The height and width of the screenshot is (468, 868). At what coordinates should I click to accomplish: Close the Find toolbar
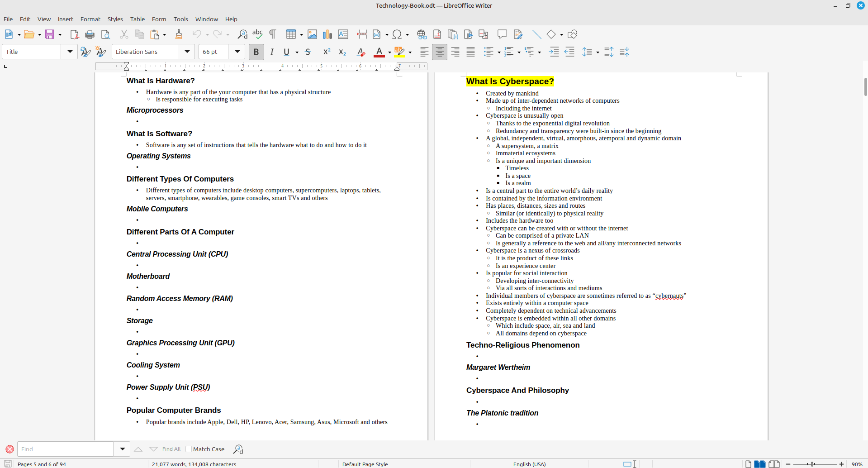point(9,449)
